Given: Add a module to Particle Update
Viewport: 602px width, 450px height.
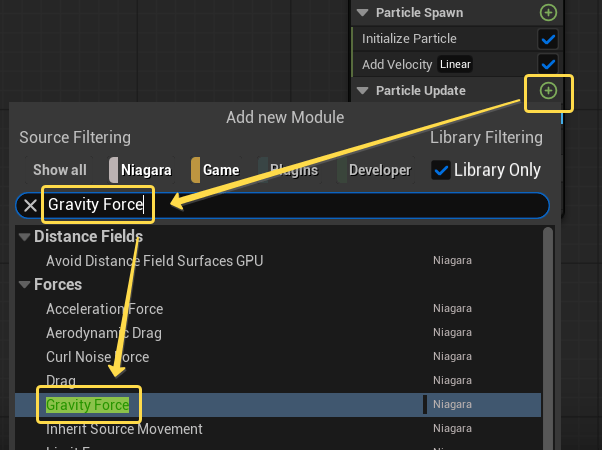Looking at the screenshot, I should 548,91.
